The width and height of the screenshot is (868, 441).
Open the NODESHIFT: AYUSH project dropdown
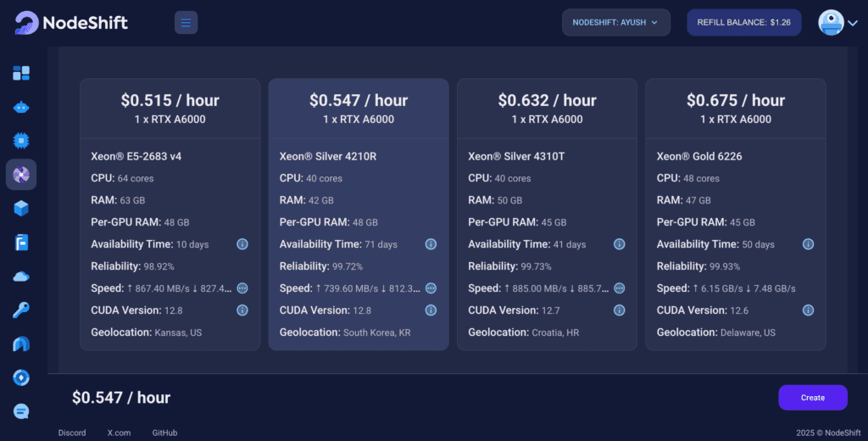tap(616, 23)
